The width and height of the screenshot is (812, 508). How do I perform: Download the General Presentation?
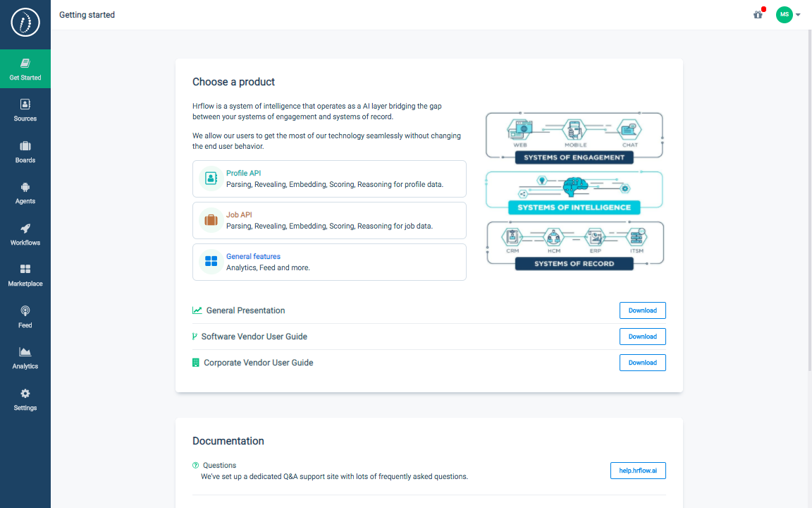click(642, 310)
